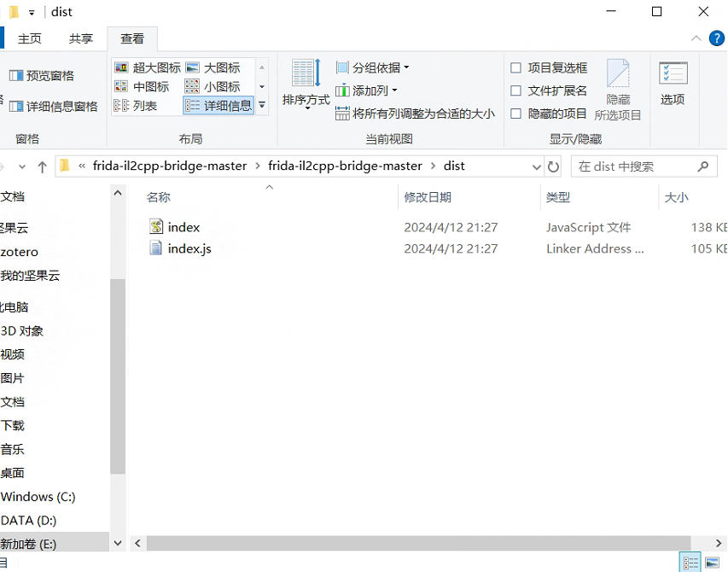Open folder 选项 (Options)

coord(673,85)
